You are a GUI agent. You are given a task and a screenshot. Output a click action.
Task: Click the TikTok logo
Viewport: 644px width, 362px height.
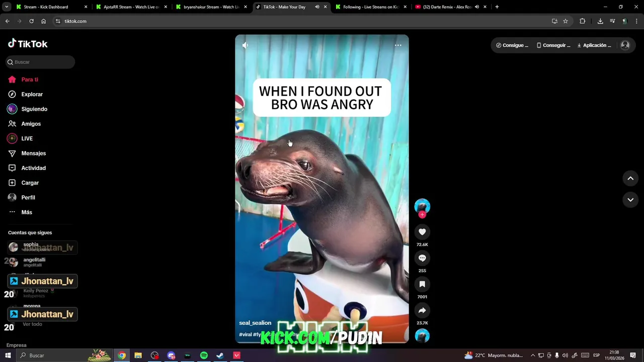28,44
